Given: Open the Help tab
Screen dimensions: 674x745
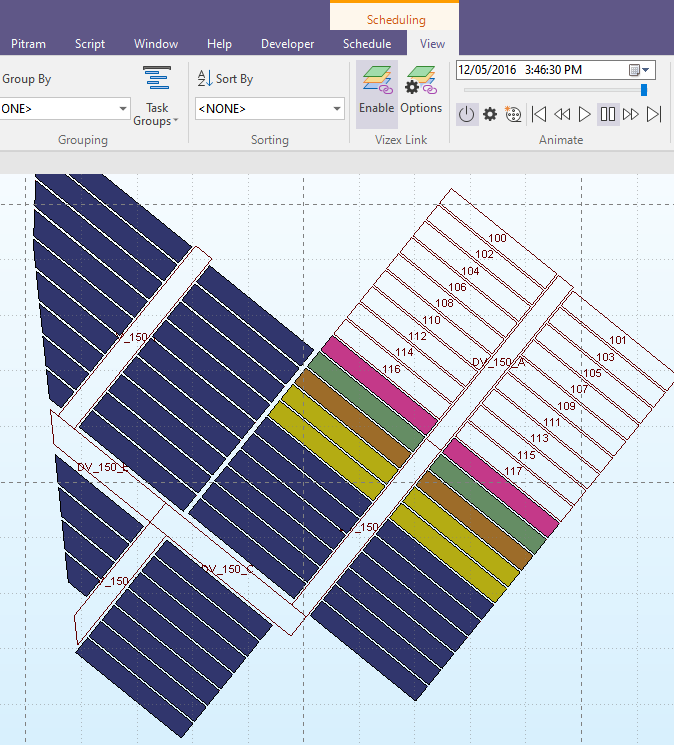Looking at the screenshot, I should click(x=219, y=44).
